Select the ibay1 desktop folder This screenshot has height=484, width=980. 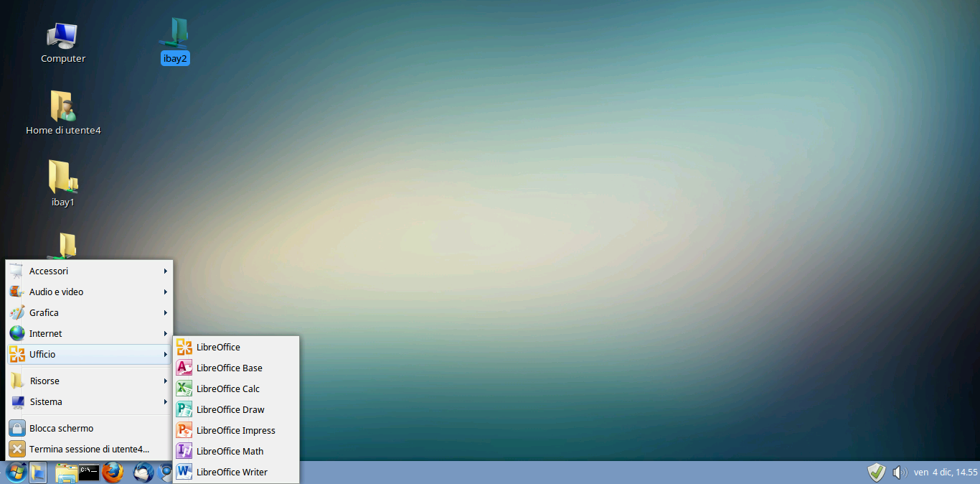pyautogui.click(x=63, y=184)
